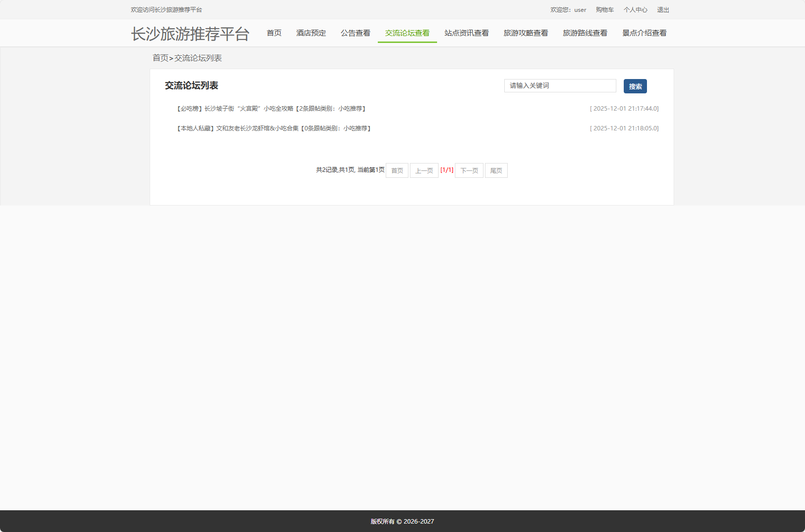
Task: Click the keyword search input field
Action: tap(560, 85)
